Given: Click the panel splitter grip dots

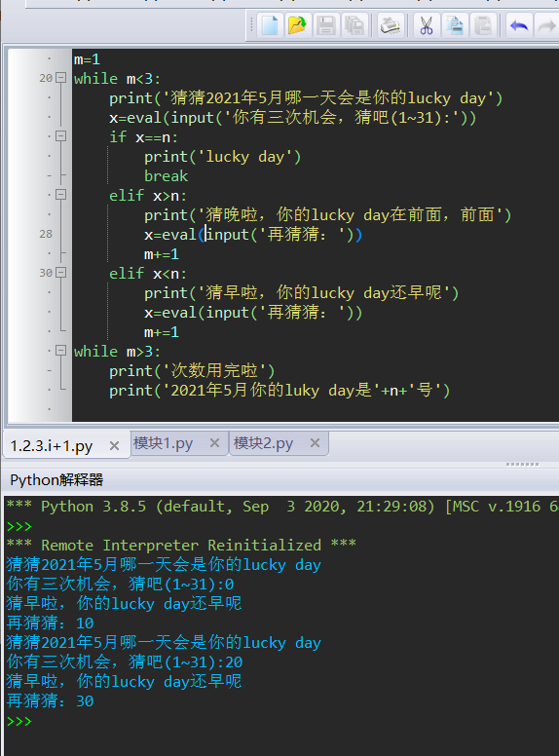Looking at the screenshot, I should (522, 465).
